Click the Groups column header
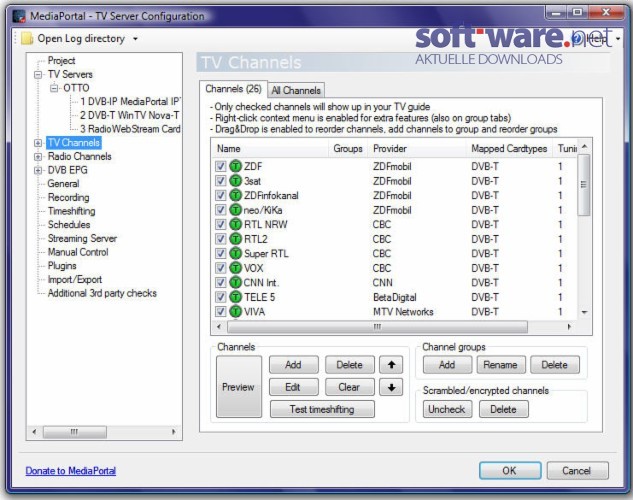This screenshot has height=500, width=633. [x=348, y=149]
